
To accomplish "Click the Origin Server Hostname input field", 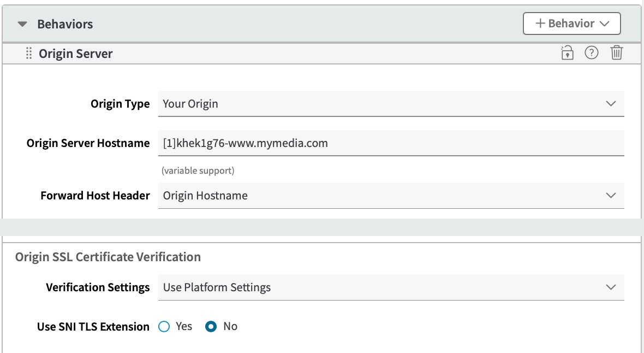I will pyautogui.click(x=391, y=143).
